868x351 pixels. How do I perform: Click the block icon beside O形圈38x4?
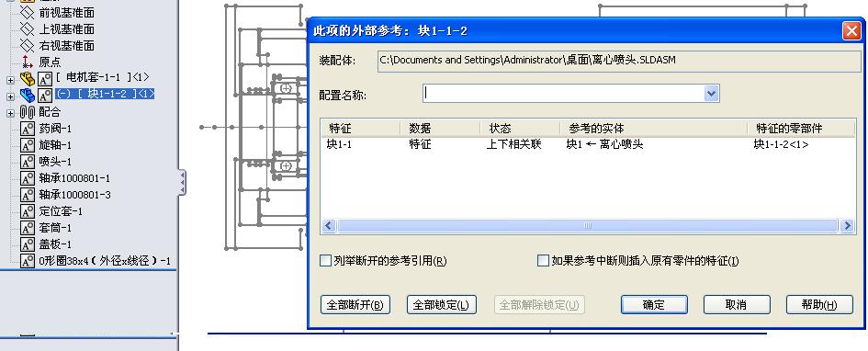[28, 261]
